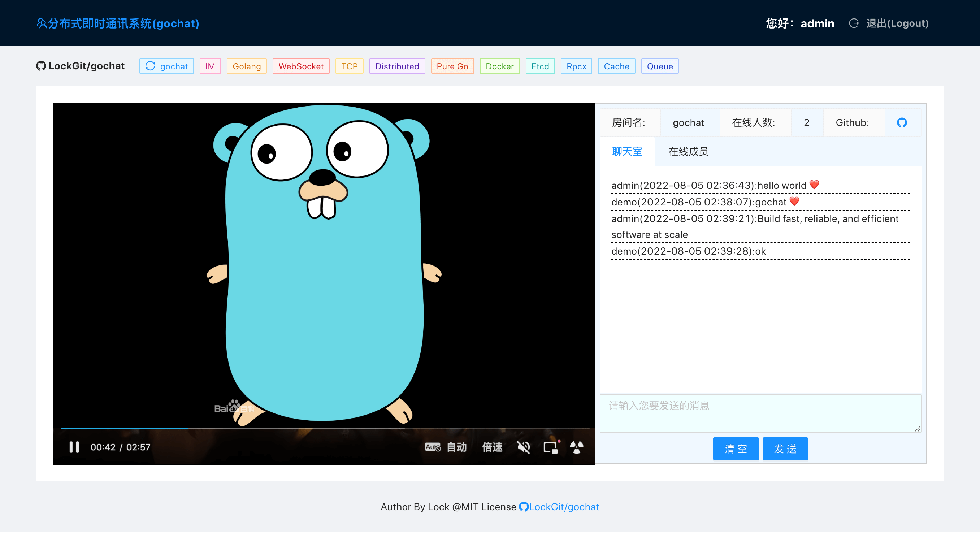The height and width of the screenshot is (533, 980).
Task: Click the logout circle icon
Action: point(854,23)
